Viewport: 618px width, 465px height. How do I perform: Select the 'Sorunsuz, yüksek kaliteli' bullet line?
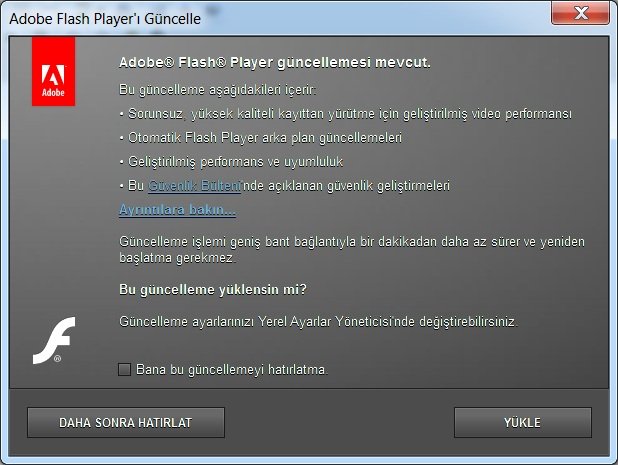[x=346, y=114]
